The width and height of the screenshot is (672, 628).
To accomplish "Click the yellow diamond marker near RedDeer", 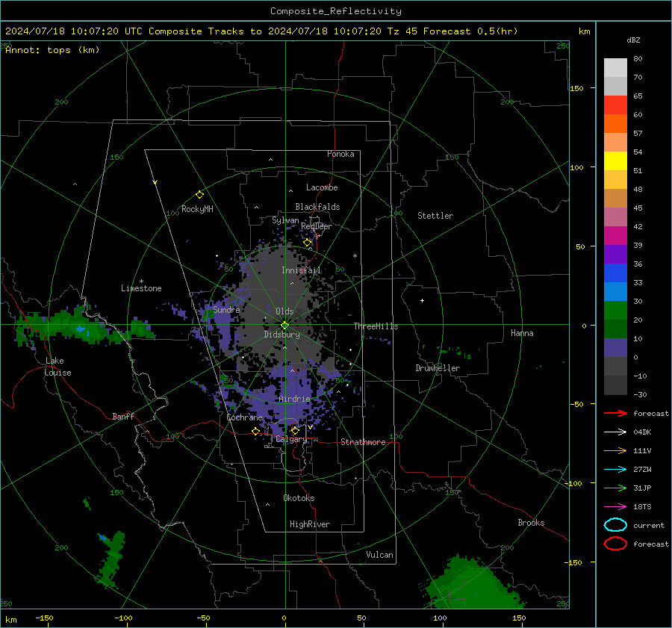I will click(307, 243).
